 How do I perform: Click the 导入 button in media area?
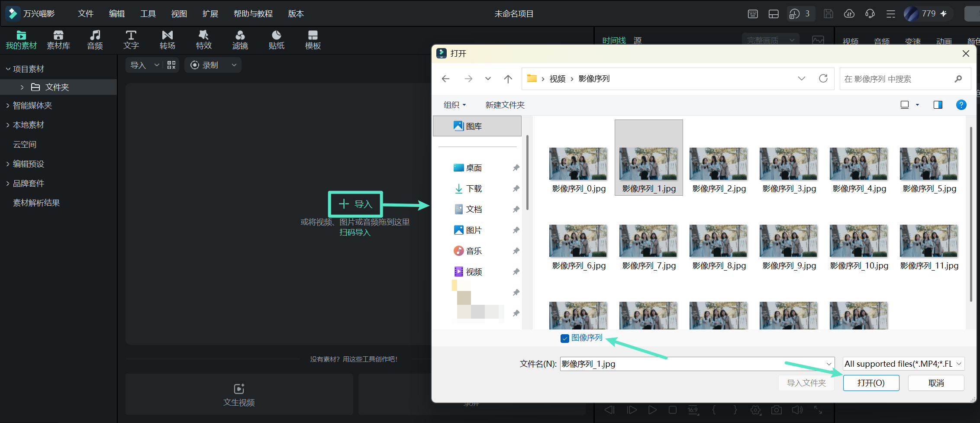coord(355,204)
